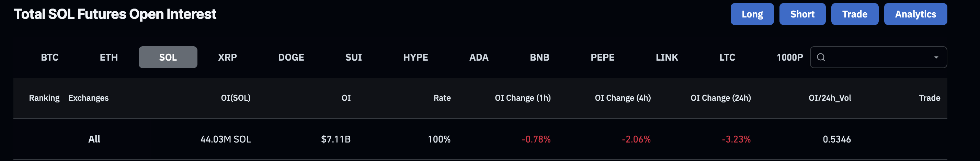Open the ADA tab
The width and height of the screenshot is (980, 161).
click(479, 57)
